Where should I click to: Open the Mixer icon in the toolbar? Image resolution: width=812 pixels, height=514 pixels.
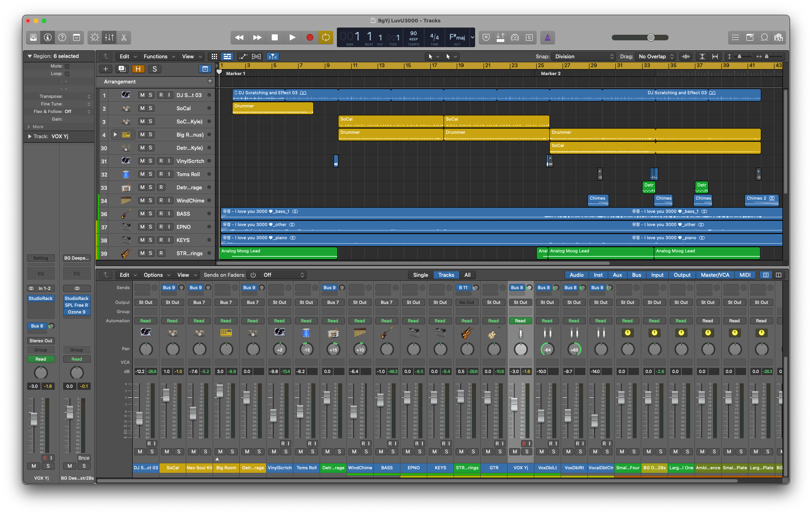tap(109, 37)
